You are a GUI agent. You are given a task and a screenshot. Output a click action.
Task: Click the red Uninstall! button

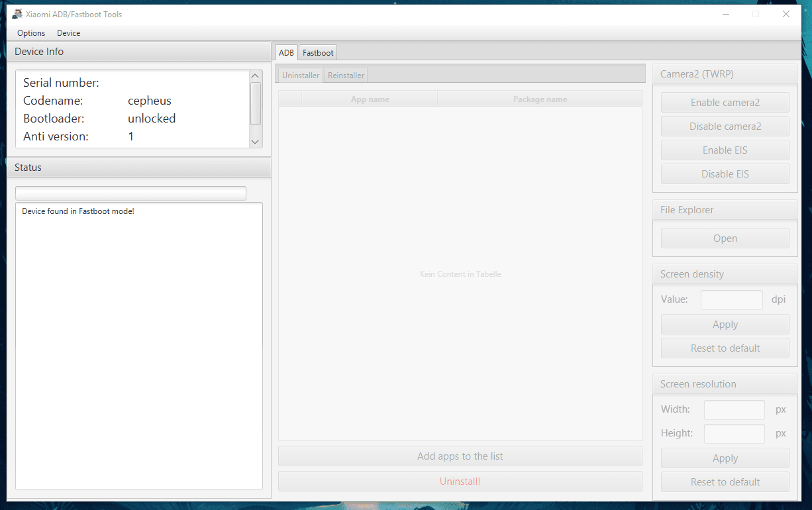click(460, 482)
